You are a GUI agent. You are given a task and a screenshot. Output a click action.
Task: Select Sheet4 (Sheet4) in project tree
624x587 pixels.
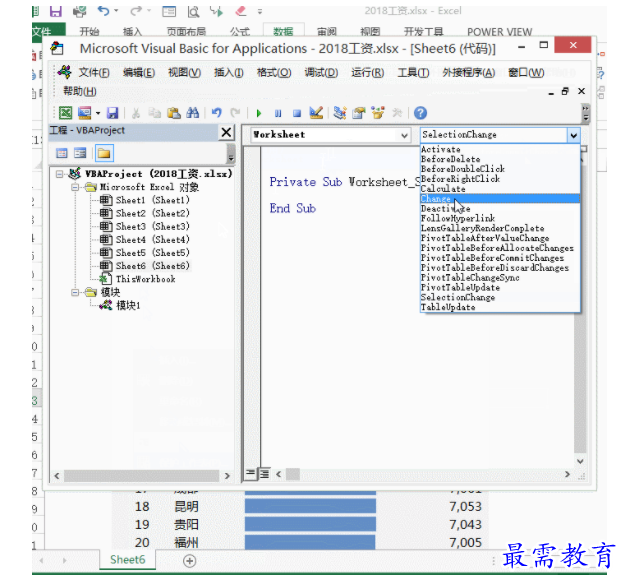(x=152, y=240)
